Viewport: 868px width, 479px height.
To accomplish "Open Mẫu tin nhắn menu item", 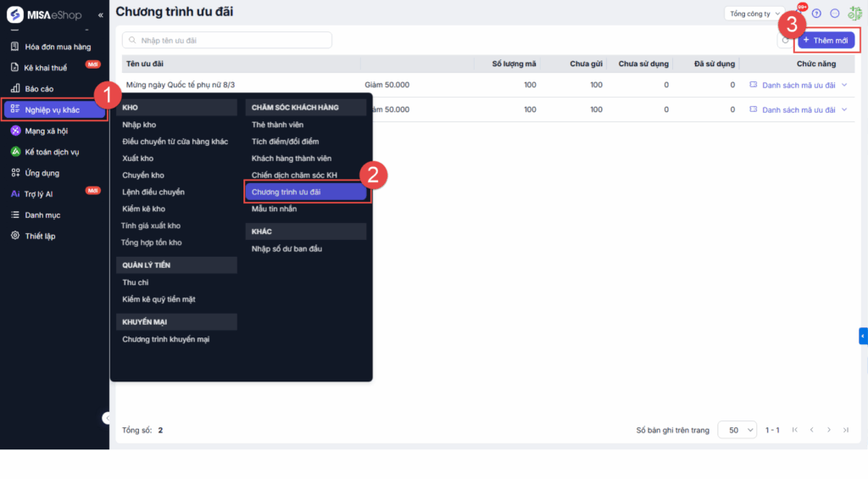I will (x=274, y=209).
